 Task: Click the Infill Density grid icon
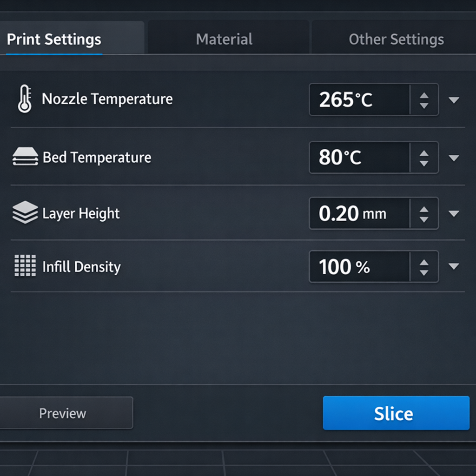point(26,266)
